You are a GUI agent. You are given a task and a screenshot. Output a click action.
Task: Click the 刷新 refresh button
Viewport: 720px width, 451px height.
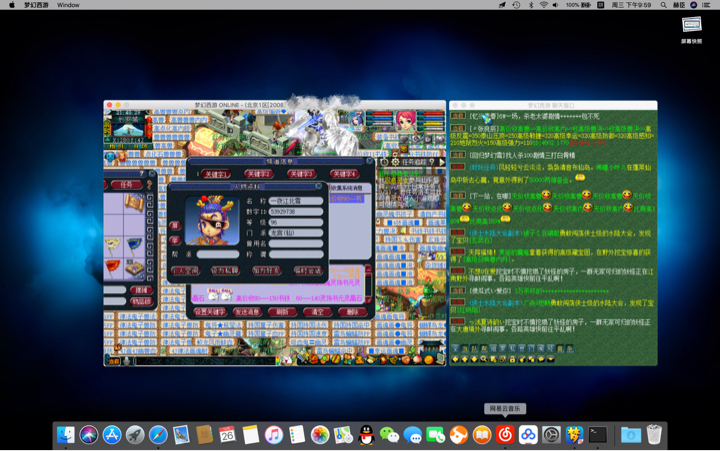[x=281, y=312]
